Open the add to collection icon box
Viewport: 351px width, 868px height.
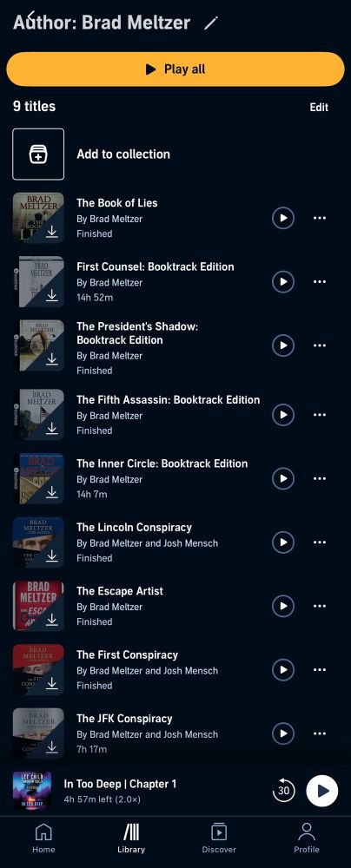(38, 155)
